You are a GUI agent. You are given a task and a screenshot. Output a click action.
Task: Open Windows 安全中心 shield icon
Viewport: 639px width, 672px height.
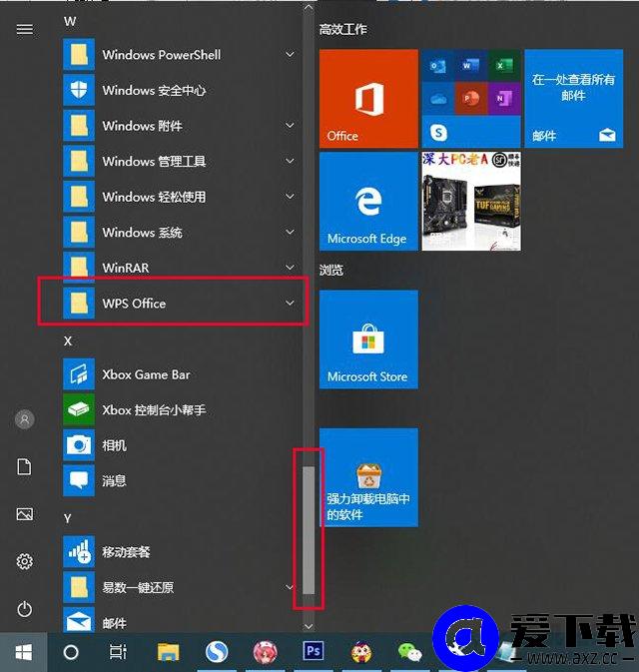click(x=79, y=90)
